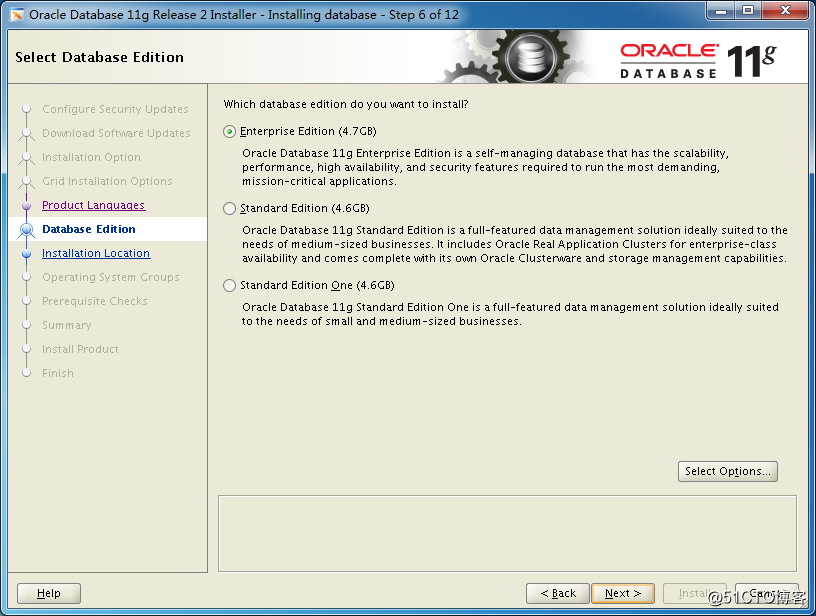
Task: Click Installation Option step label
Action: (x=92, y=157)
